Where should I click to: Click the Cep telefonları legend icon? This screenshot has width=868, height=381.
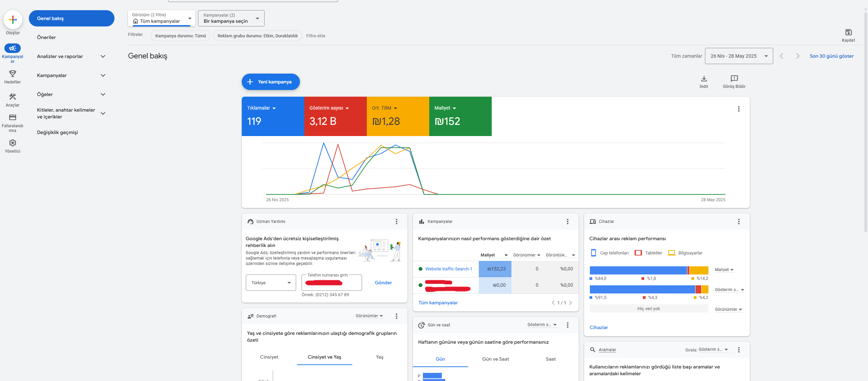593,253
